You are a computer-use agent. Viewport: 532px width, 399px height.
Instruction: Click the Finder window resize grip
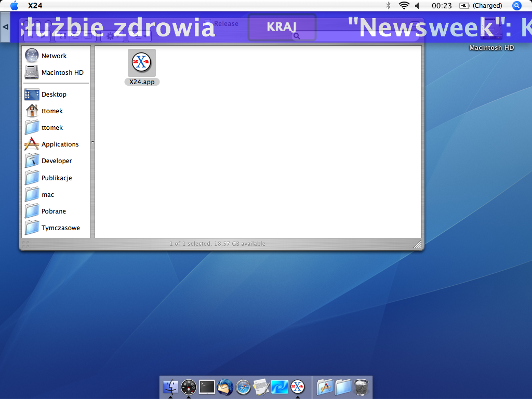(418, 244)
